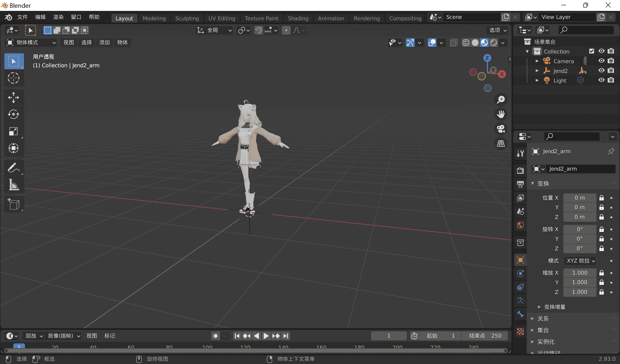Open the viewport 物体 menu
The height and width of the screenshot is (364, 620).
point(122,43)
